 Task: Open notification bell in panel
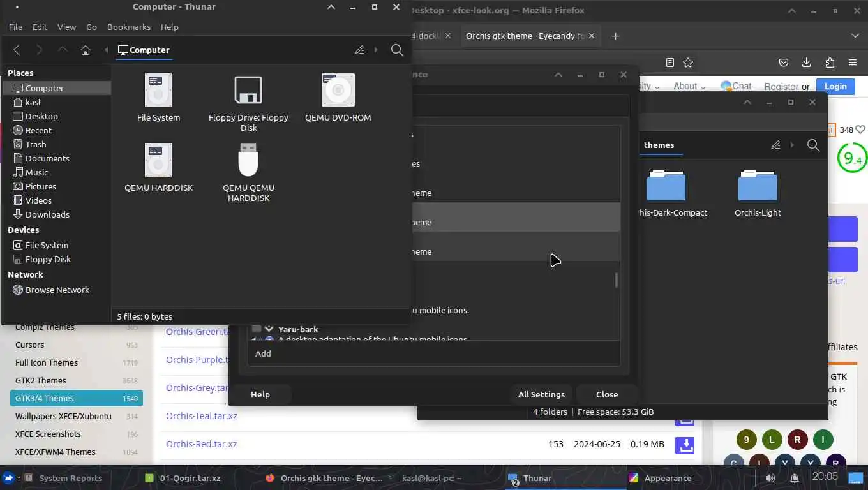[795, 478]
